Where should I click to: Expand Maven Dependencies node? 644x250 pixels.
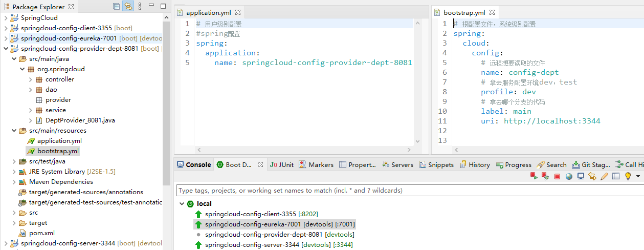coord(14,181)
